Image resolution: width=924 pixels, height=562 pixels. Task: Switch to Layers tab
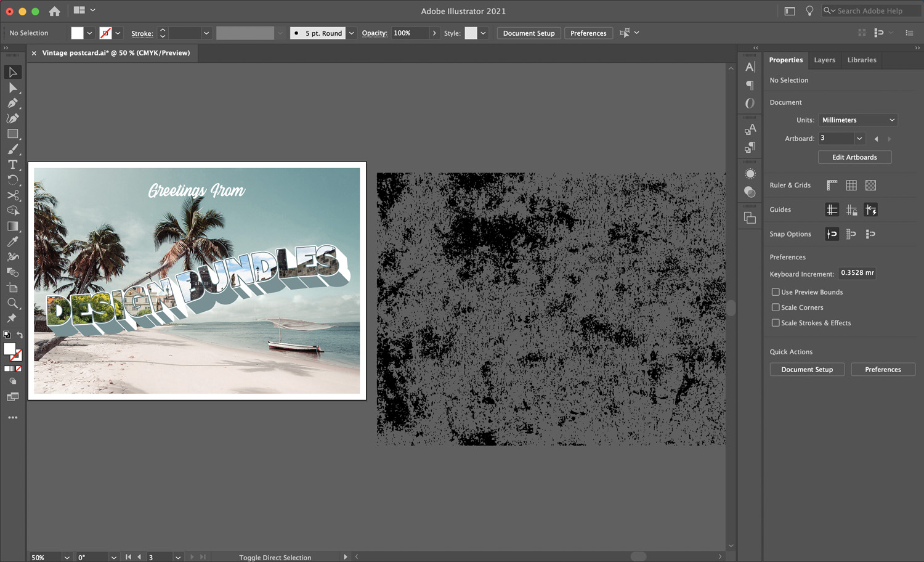(x=824, y=60)
